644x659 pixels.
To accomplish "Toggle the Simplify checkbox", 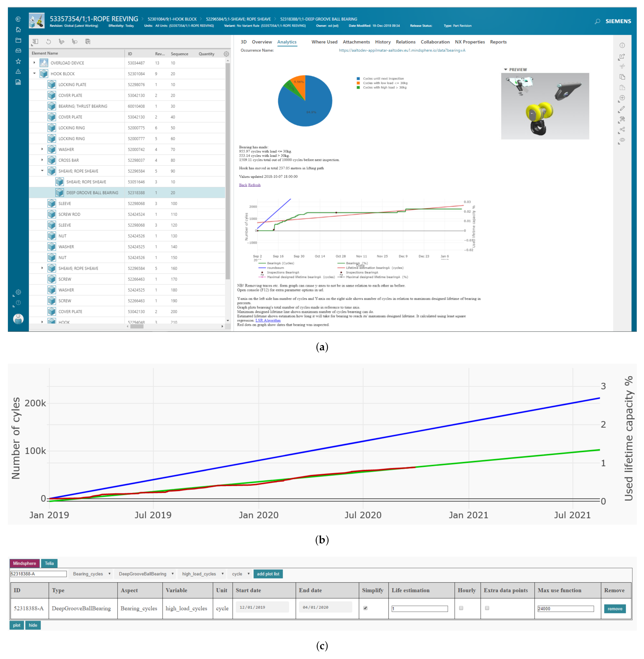I will click(x=365, y=608).
